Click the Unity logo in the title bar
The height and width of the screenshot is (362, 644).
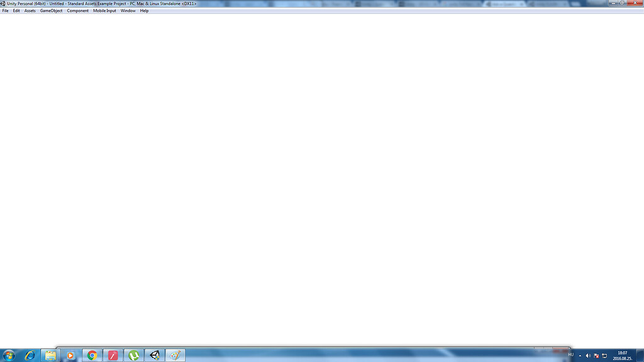3,3
